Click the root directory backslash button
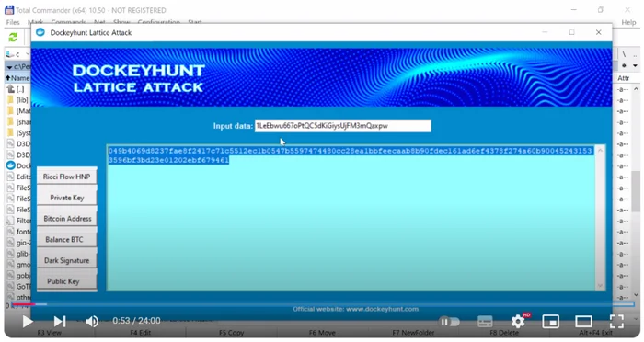This screenshot has height=342, width=644. coord(625,54)
